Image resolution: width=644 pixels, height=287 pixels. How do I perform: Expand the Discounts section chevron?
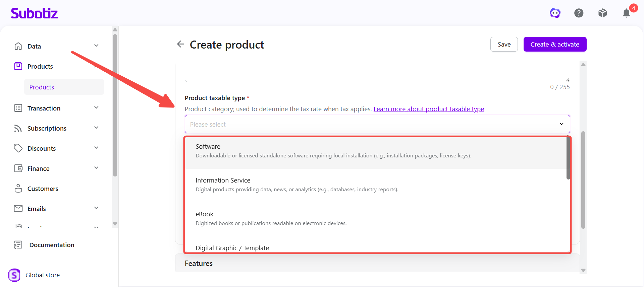click(96, 148)
